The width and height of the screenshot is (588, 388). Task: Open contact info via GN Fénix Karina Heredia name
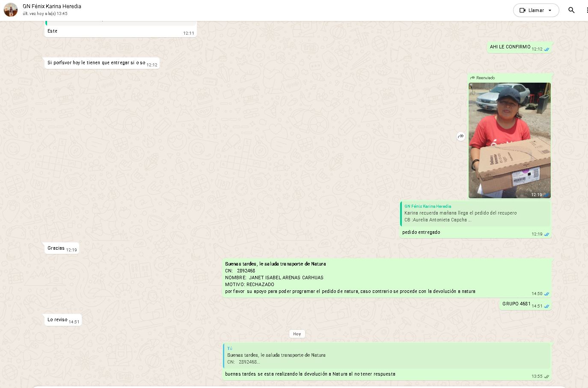tap(52, 6)
